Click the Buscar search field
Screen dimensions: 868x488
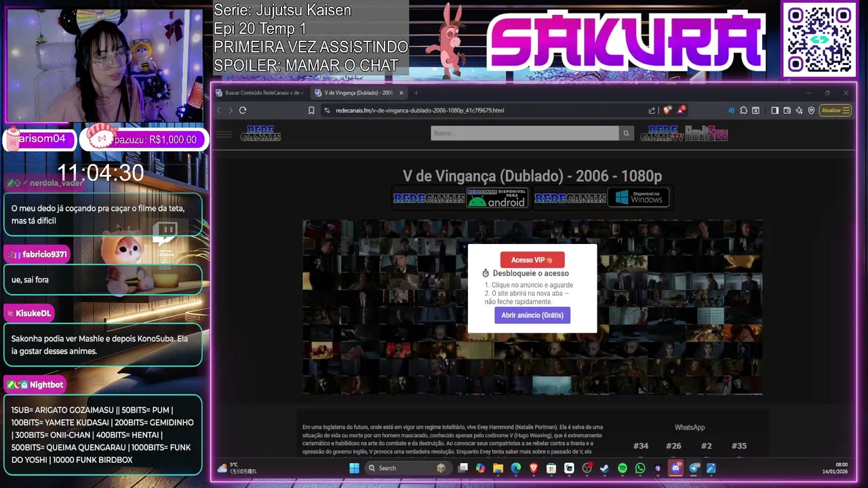[x=524, y=134]
